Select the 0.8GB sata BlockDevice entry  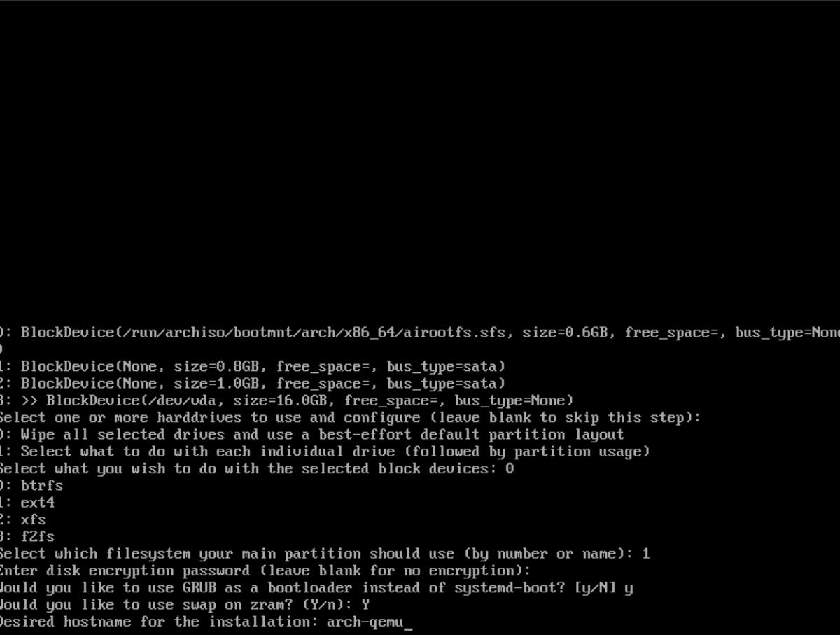coord(253,366)
